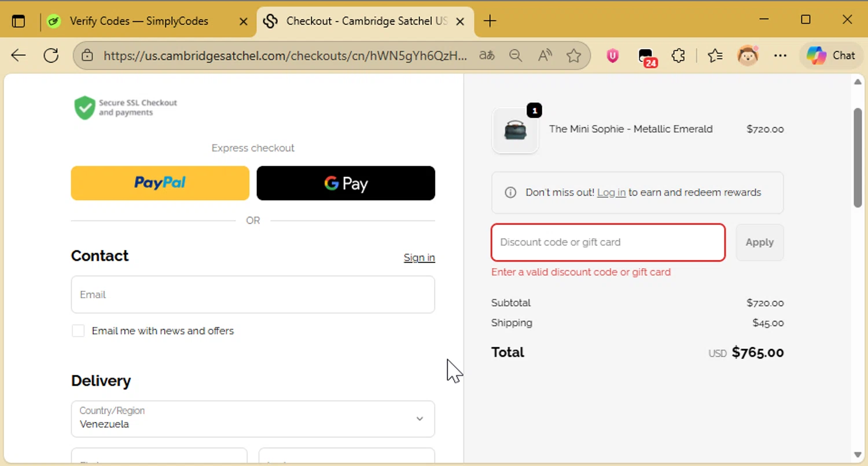Focus the Email input field
Screen dimensions: 868x466
coord(253,294)
